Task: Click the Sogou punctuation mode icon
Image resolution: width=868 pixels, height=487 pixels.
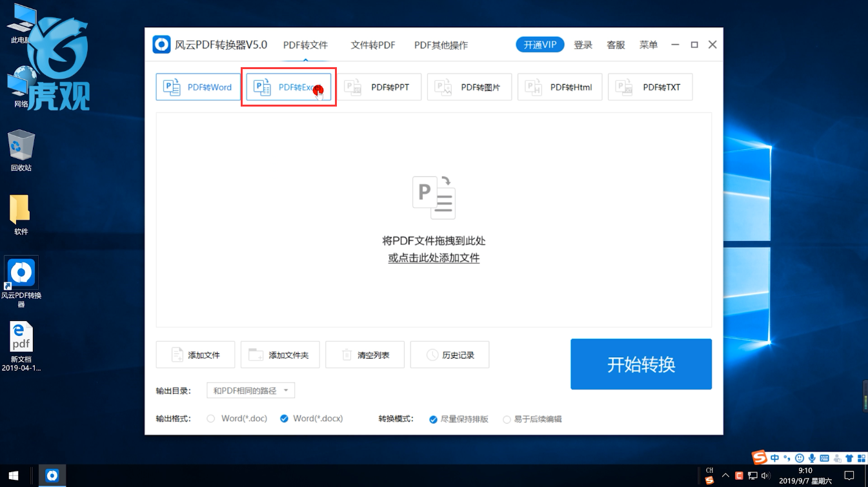Action: pos(787,458)
